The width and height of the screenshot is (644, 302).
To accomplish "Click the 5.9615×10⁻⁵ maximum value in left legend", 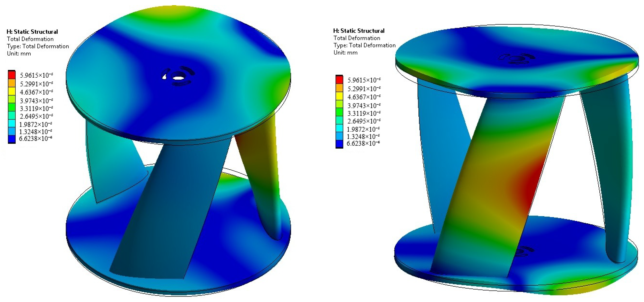I will 36,75.
